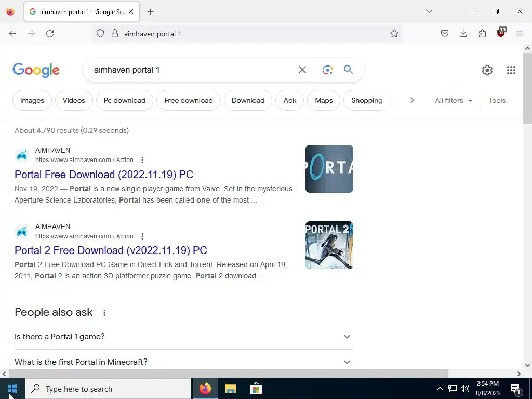Click the horizontal scrollbar right arrow
Viewport: 532px width, 399px height.
pos(519,374)
